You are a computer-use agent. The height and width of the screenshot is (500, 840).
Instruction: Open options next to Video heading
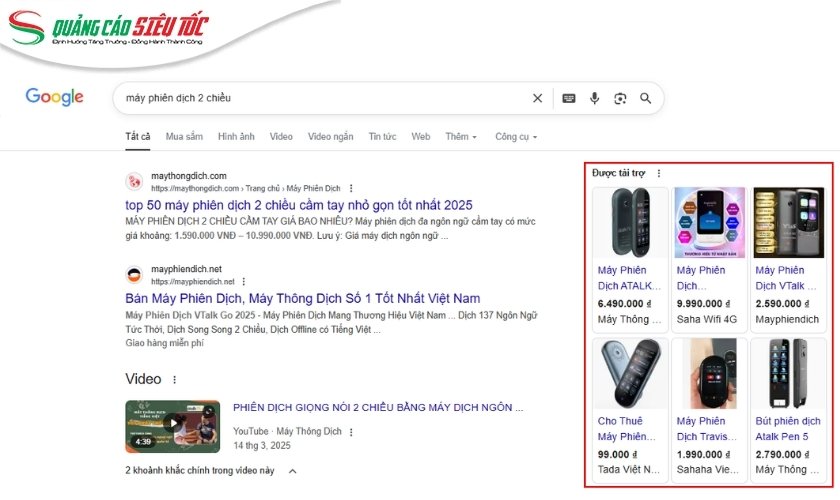174,379
